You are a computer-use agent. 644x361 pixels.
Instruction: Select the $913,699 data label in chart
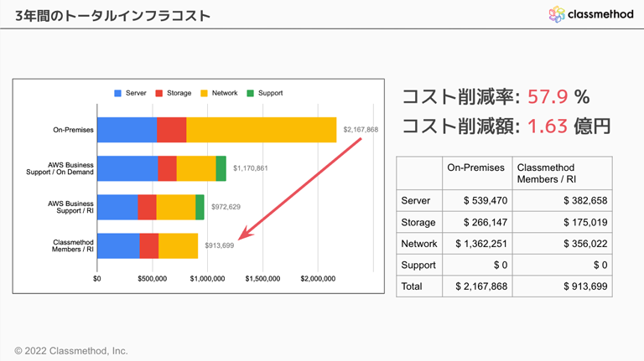click(220, 245)
